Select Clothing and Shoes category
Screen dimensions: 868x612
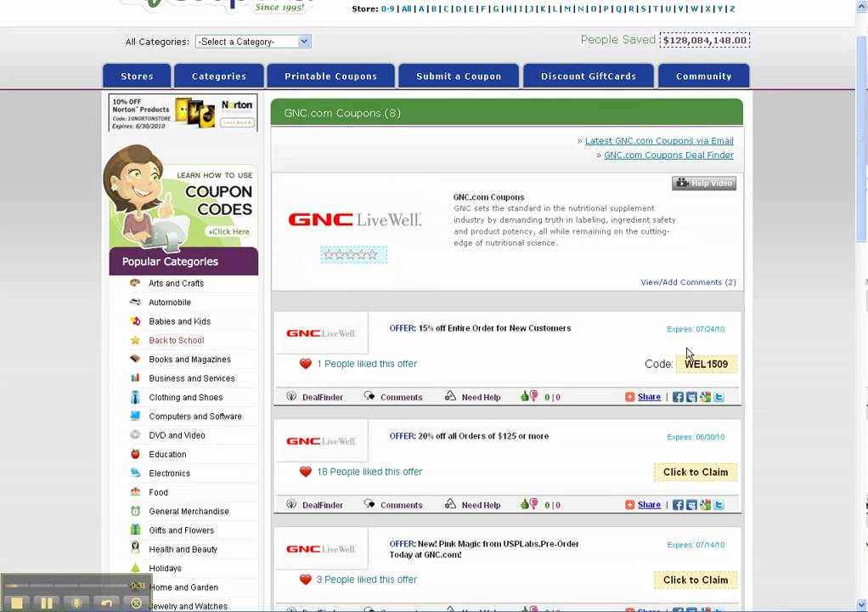tap(185, 397)
